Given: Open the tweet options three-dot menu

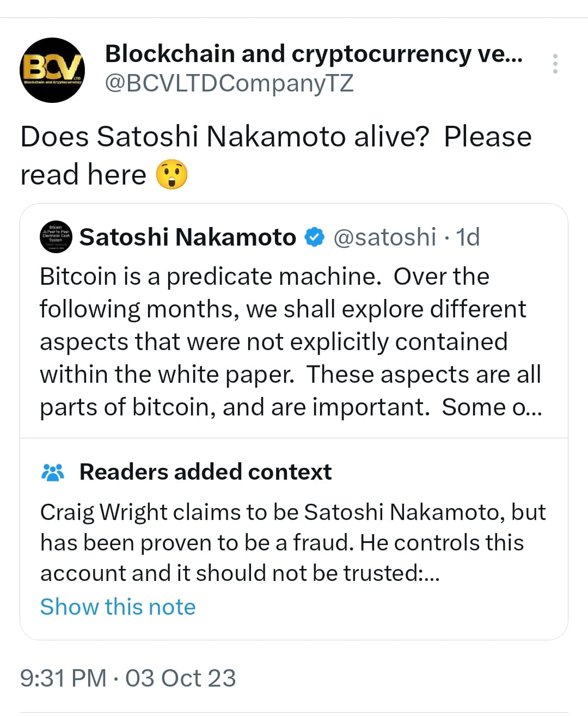Looking at the screenshot, I should pyautogui.click(x=555, y=64).
